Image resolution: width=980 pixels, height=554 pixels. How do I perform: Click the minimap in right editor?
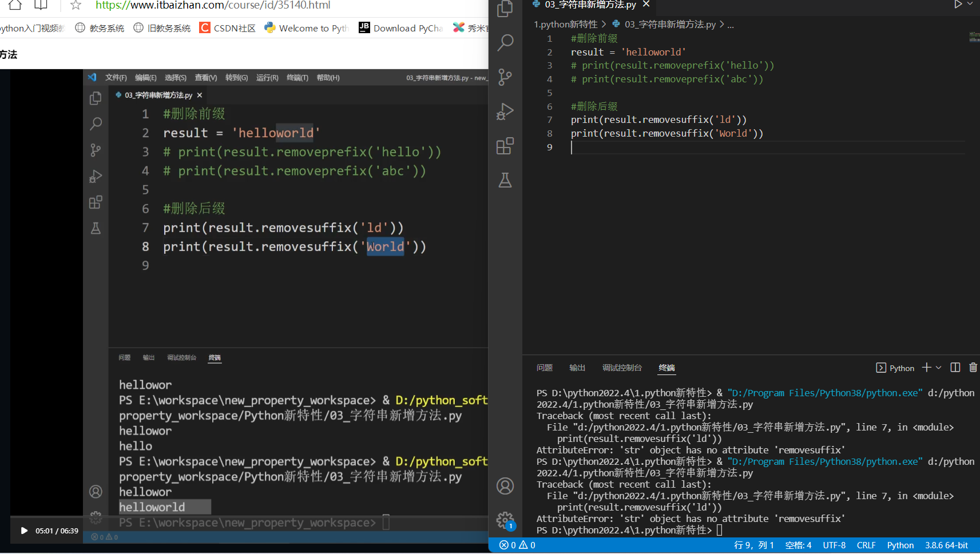click(974, 37)
